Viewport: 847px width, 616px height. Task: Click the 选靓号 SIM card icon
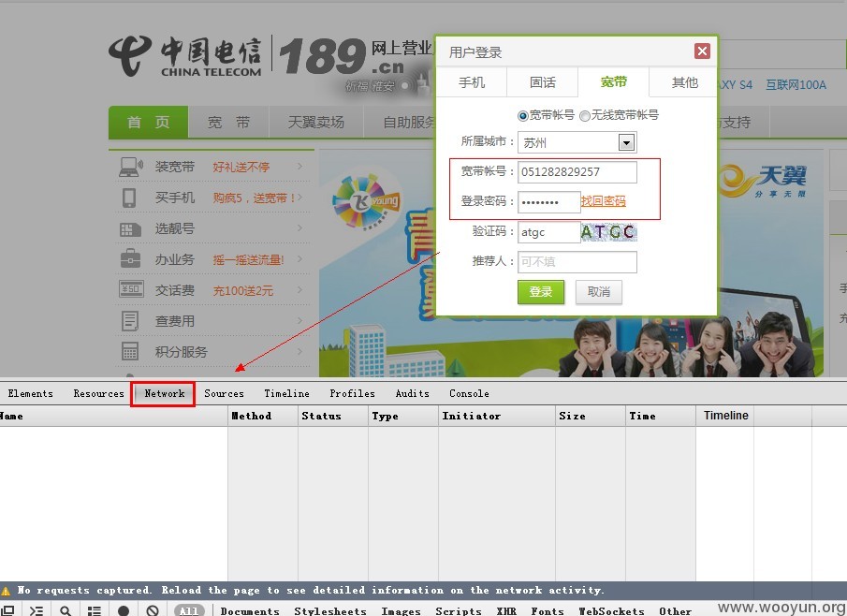pos(130,229)
